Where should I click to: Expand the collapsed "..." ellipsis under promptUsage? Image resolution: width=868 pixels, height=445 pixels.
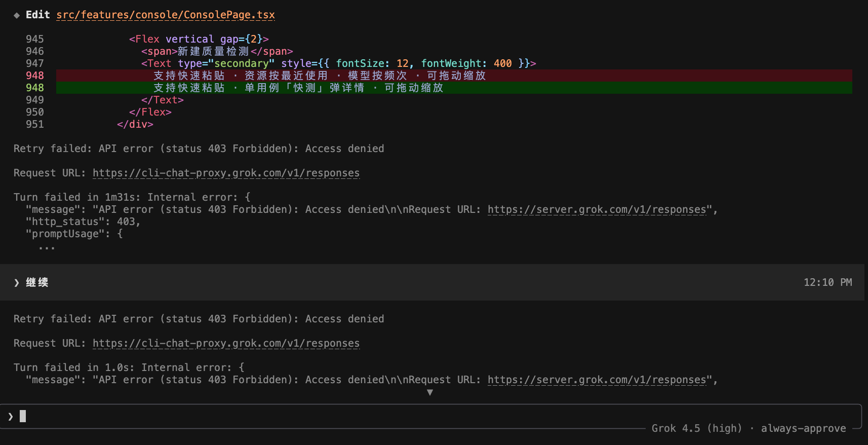[47, 247]
